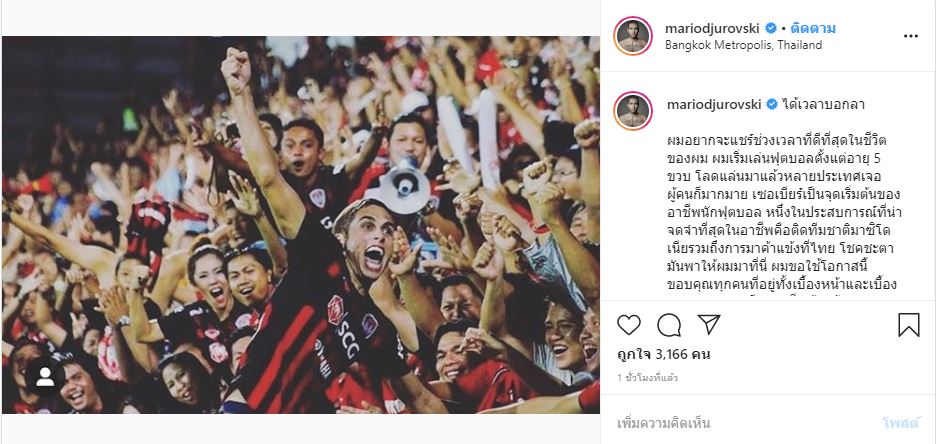This screenshot has height=444, width=936.
Task: Open the header profile picture of mariodjurovski
Action: [632, 36]
